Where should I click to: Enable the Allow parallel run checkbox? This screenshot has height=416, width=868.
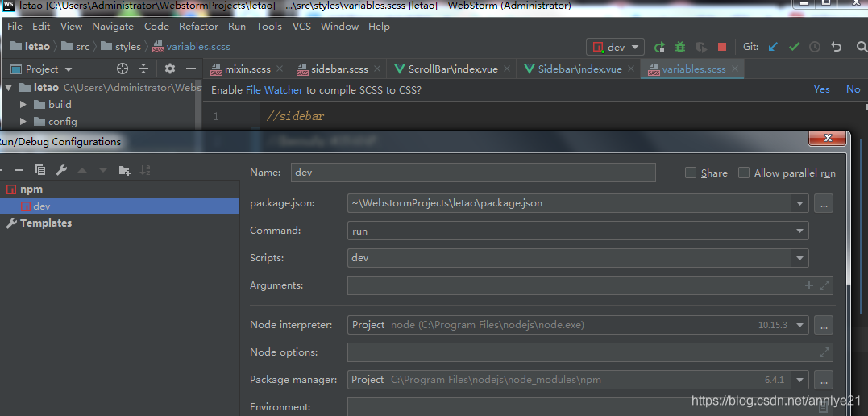[743, 173]
